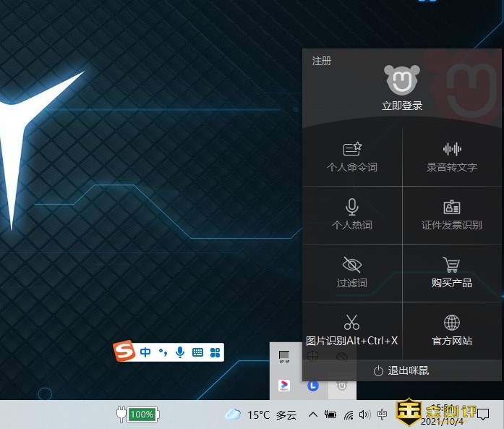This screenshot has width=504, height=429.
Task: Choose 退出咪鼠 to exit the app
Action: (x=401, y=370)
